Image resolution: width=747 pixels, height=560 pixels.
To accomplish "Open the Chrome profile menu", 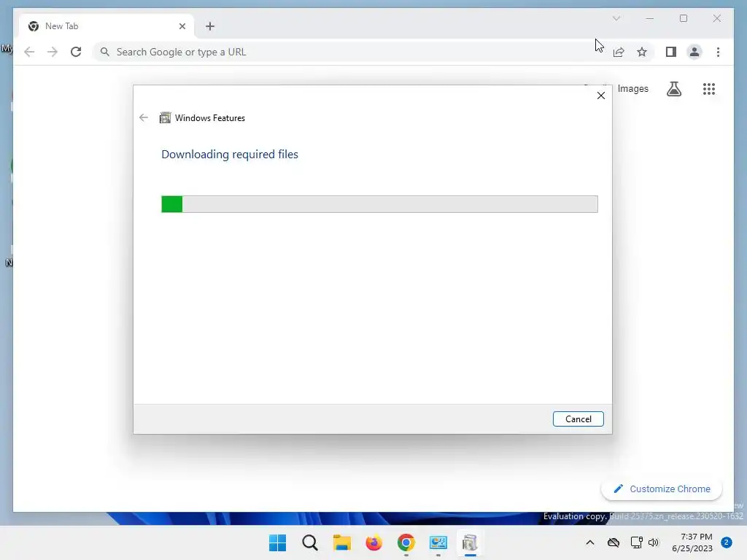I will (694, 52).
